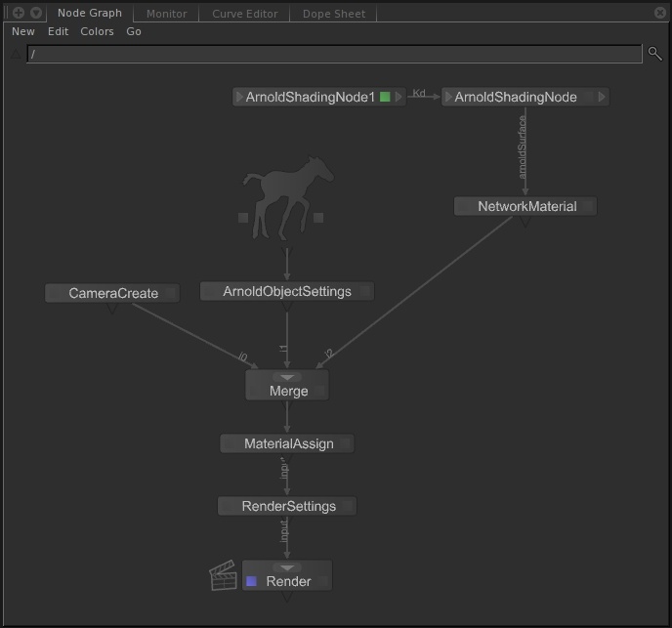This screenshot has width=672, height=628.
Task: Click the up-level triangle beside path field
Action: 16,54
